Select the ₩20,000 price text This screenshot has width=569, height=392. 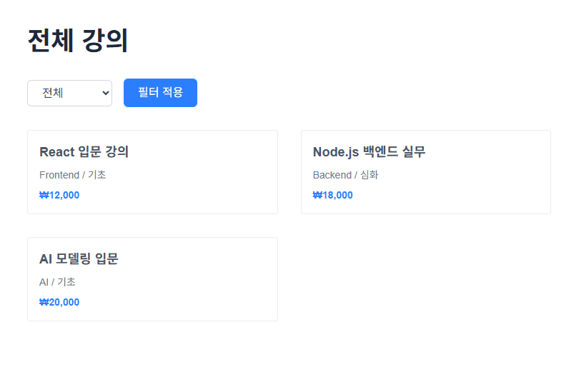(x=59, y=302)
